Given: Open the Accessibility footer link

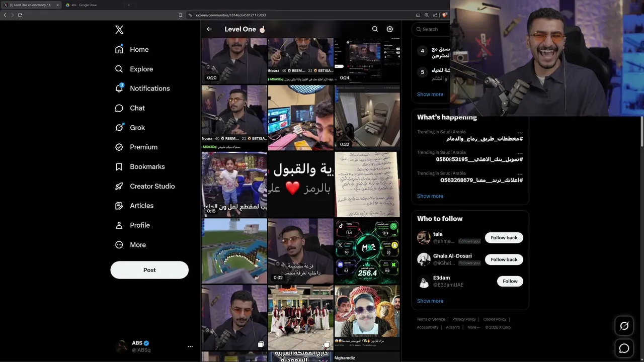Looking at the screenshot, I should 428,327.
